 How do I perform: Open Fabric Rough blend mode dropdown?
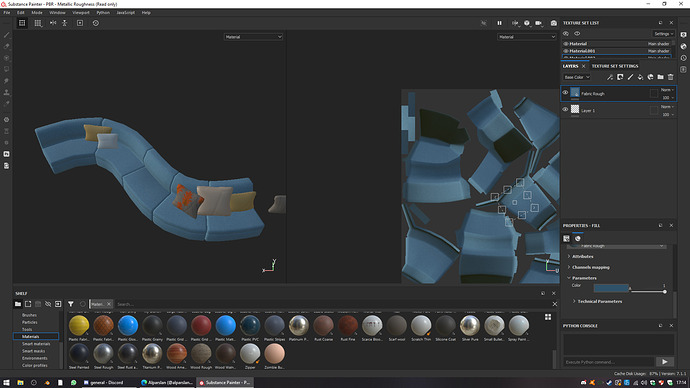pos(667,90)
